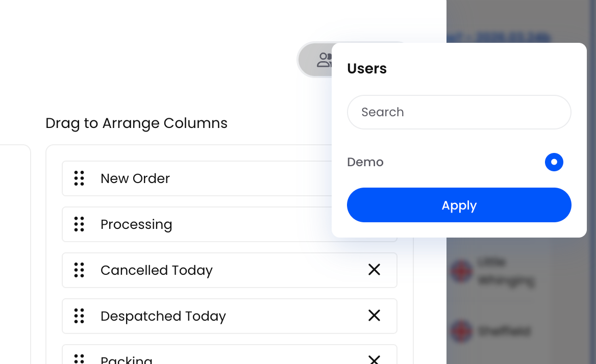Focus the Users search field

[459, 112]
